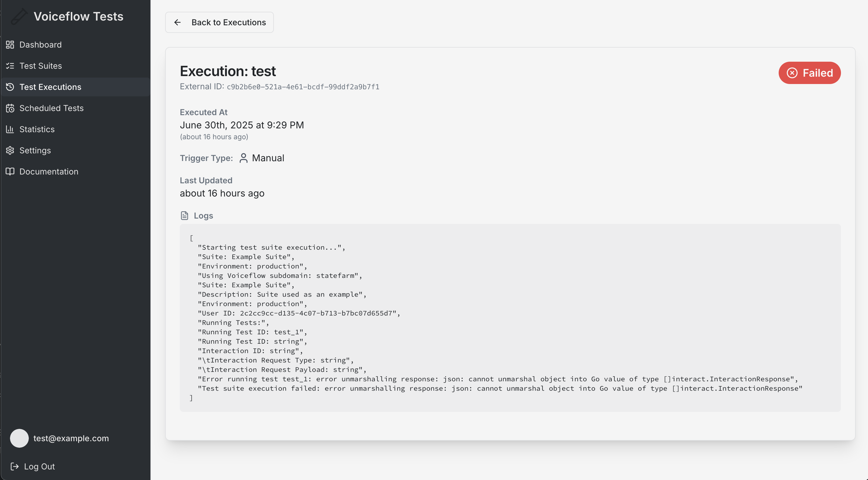Click the Voiceflow Tests pencil logo
Image resolution: width=868 pixels, height=480 pixels.
pyautogui.click(x=19, y=16)
